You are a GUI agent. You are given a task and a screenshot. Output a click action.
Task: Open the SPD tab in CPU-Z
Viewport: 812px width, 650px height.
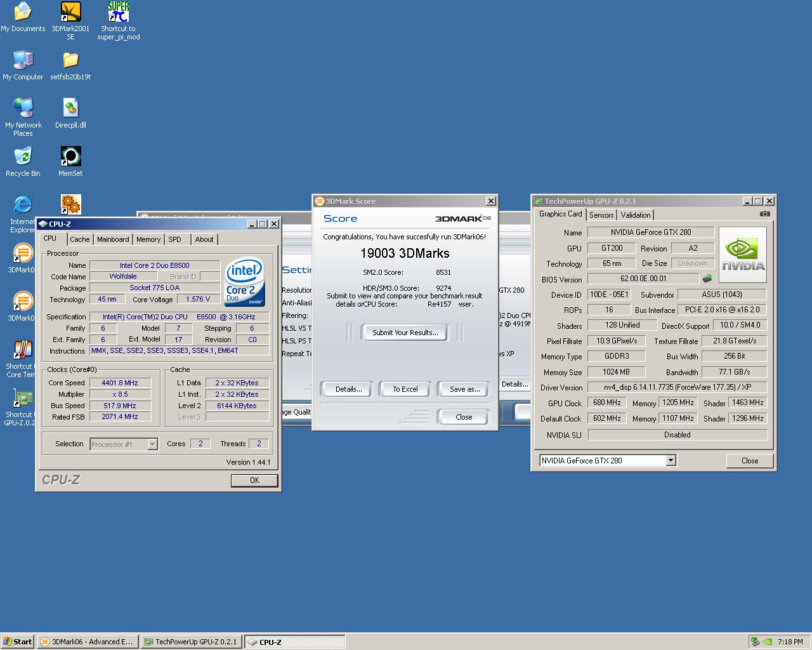[x=175, y=239]
